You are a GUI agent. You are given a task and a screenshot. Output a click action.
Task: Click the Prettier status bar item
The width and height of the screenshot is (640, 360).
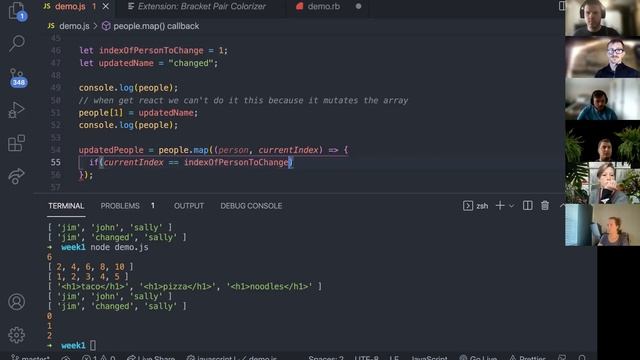pyautogui.click(x=527, y=358)
